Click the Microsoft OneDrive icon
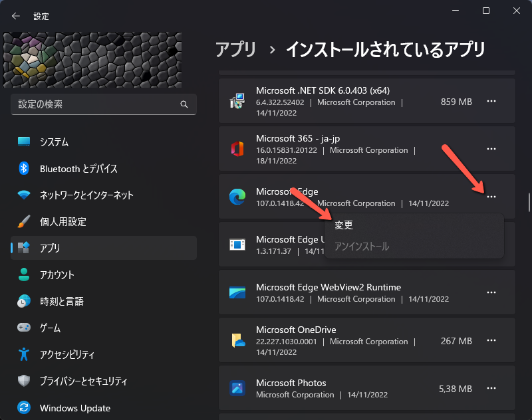This screenshot has width=532, height=420. point(238,340)
